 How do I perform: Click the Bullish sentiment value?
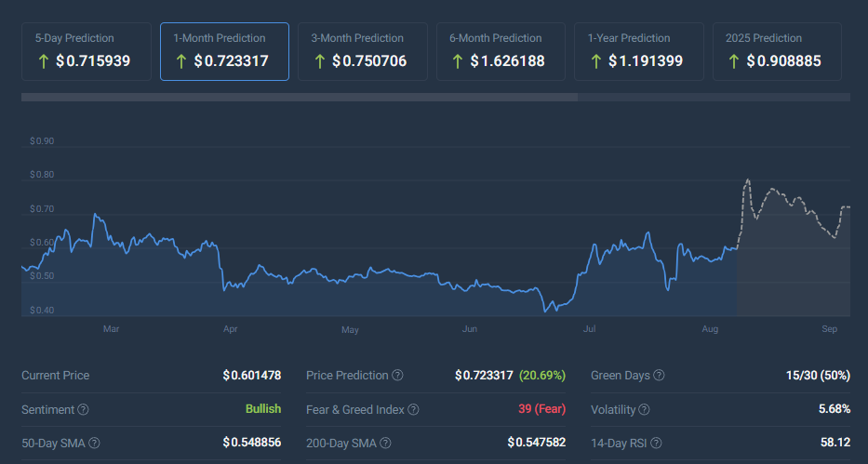pos(263,409)
